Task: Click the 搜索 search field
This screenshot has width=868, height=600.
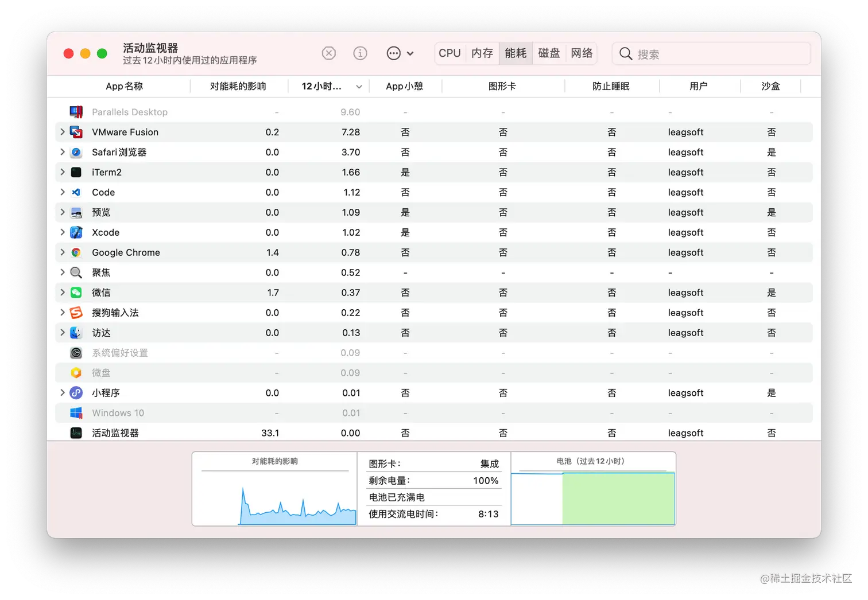Action: pyautogui.click(x=711, y=54)
